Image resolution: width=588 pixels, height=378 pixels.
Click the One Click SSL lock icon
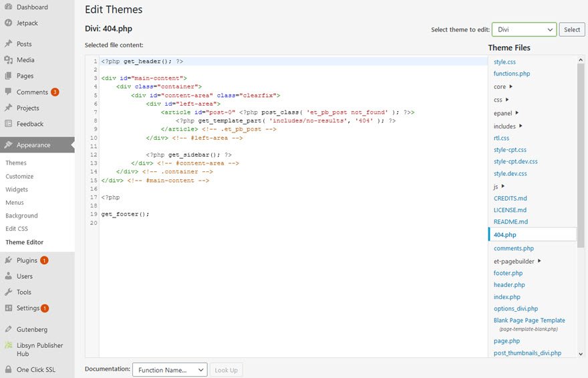(x=9, y=369)
